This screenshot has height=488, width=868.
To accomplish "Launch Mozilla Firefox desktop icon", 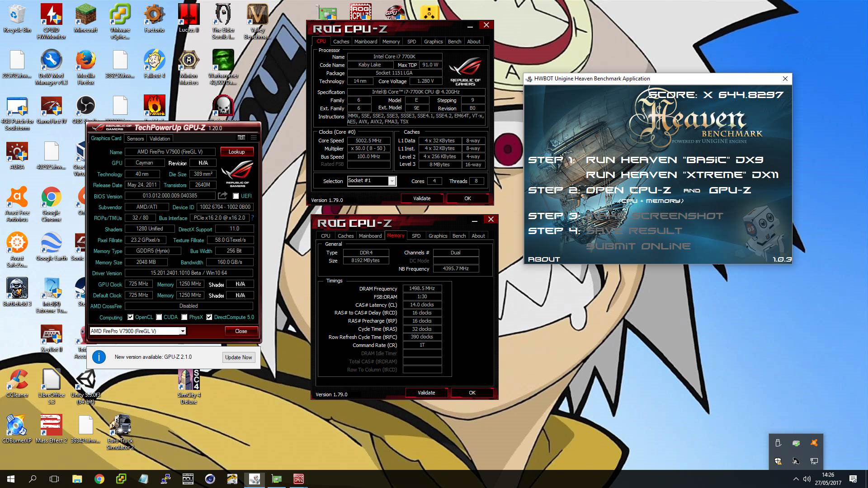I will [85, 67].
